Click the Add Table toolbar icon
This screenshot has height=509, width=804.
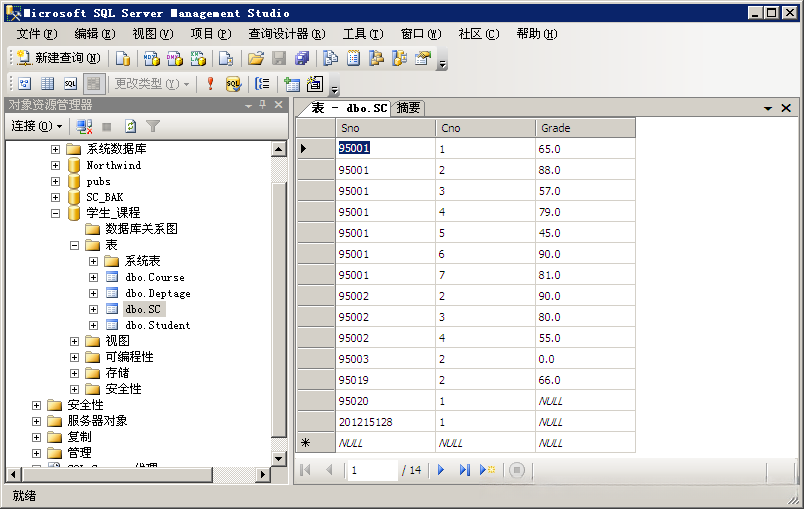[292, 84]
